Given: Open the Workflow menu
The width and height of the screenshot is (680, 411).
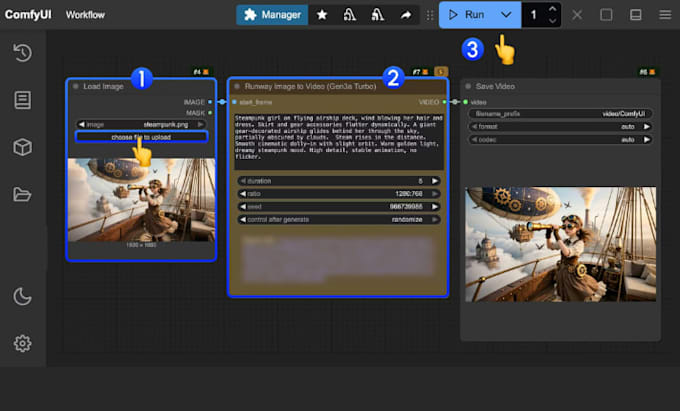Looking at the screenshot, I should click(85, 15).
